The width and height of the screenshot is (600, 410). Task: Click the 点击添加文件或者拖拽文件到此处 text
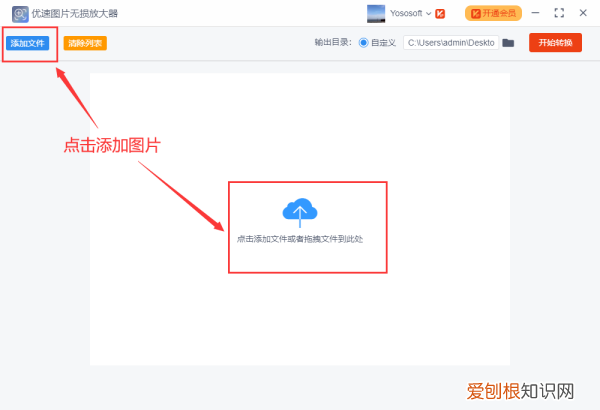click(300, 239)
